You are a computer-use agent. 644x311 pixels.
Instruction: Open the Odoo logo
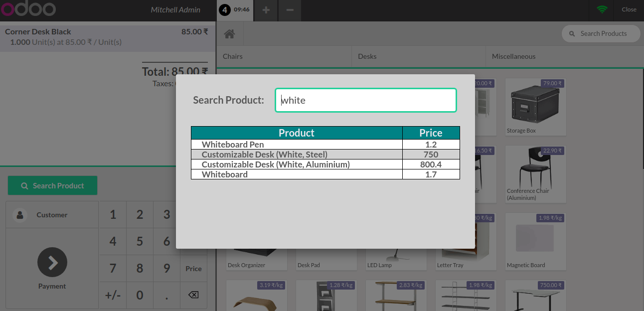[x=28, y=9]
